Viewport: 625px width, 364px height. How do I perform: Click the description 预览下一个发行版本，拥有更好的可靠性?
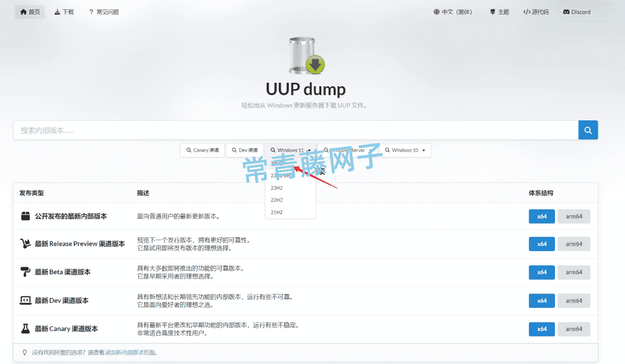point(194,240)
